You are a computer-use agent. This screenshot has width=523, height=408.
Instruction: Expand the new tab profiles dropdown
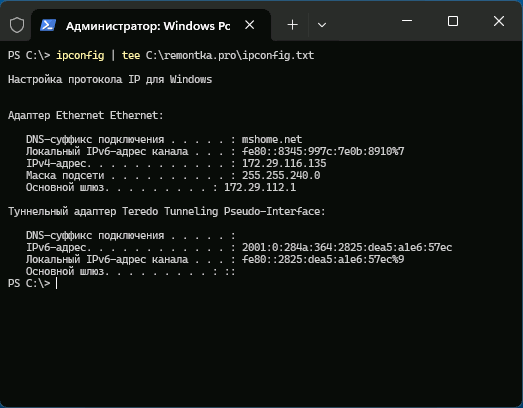point(322,25)
